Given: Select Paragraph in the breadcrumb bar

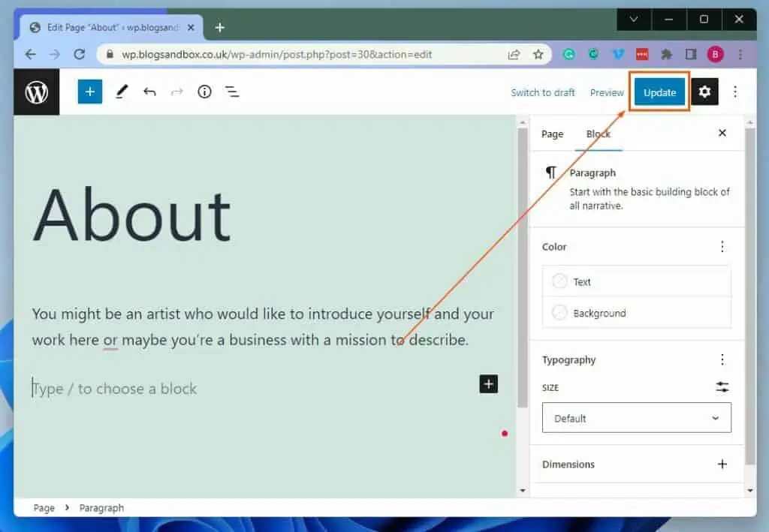Looking at the screenshot, I should tap(101, 508).
